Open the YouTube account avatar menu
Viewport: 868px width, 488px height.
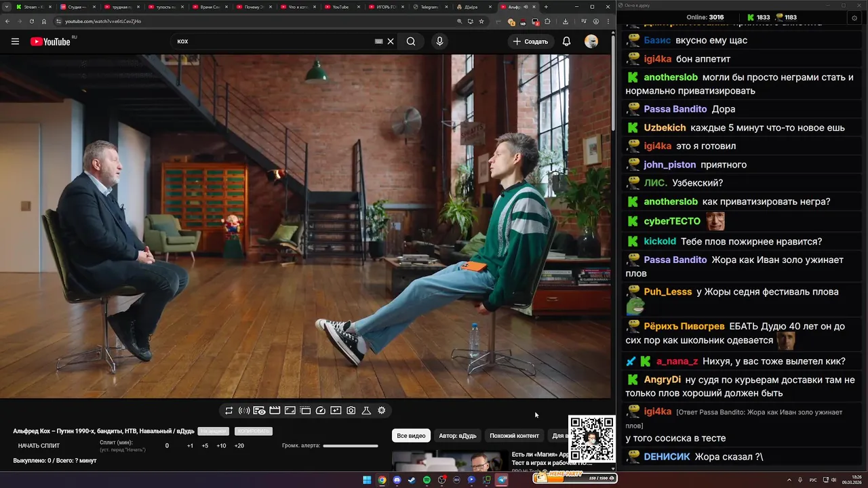591,41
